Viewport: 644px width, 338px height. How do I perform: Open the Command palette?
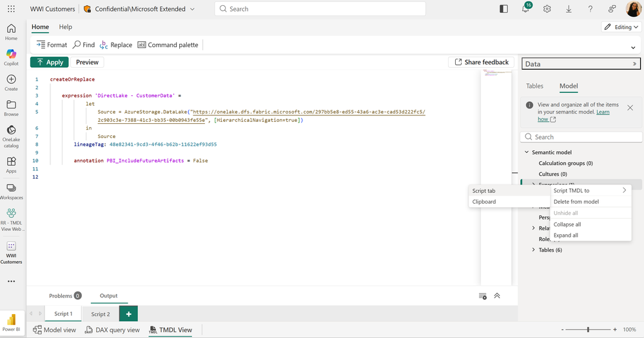point(168,45)
